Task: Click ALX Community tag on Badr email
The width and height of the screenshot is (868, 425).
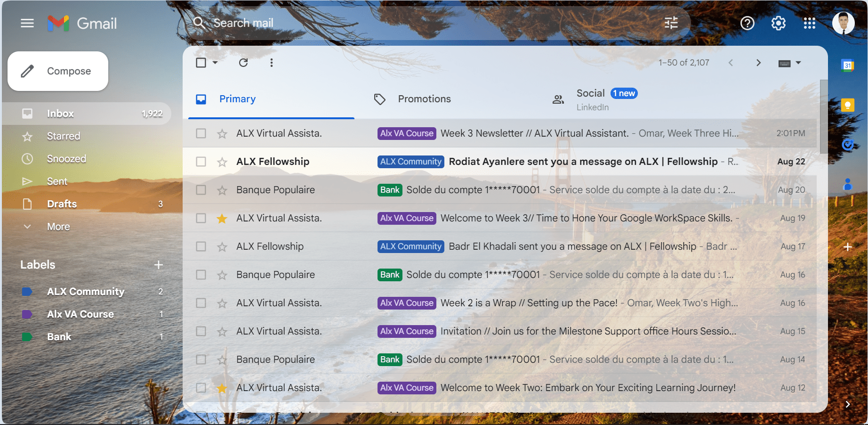Action: (x=411, y=246)
